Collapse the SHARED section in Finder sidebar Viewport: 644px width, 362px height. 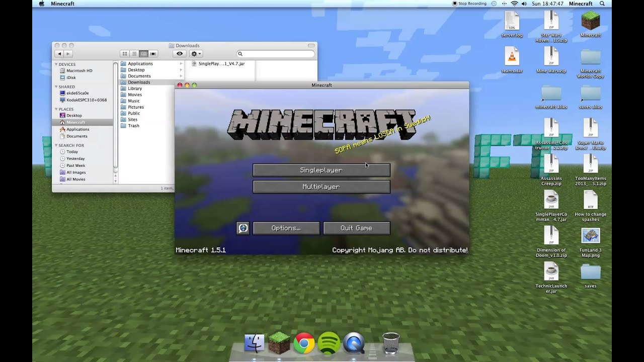pos(56,87)
